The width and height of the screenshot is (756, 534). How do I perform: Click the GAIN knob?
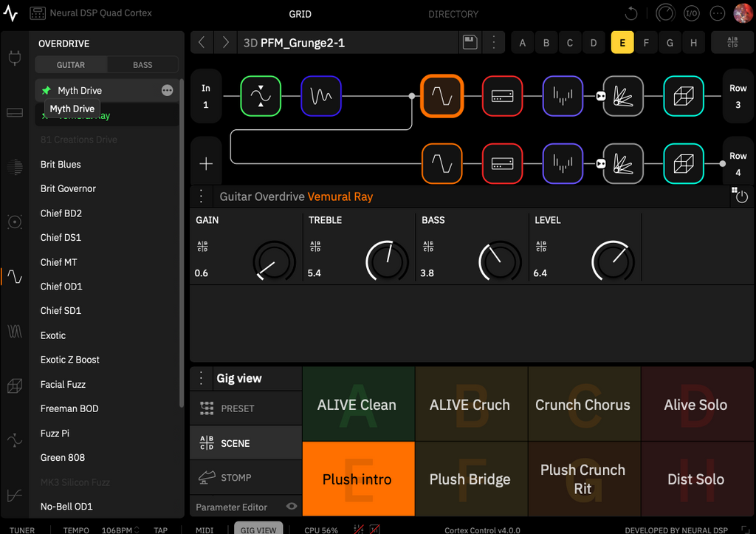(274, 261)
